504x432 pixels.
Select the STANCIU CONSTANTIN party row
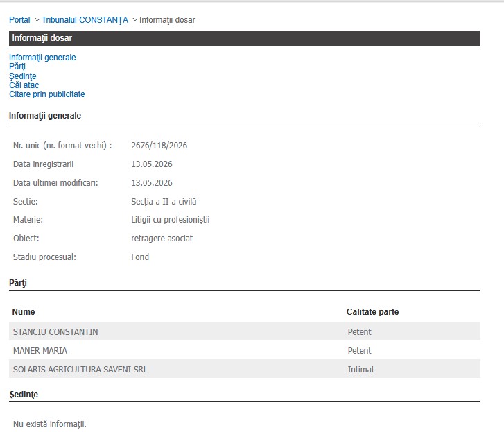pos(245,331)
